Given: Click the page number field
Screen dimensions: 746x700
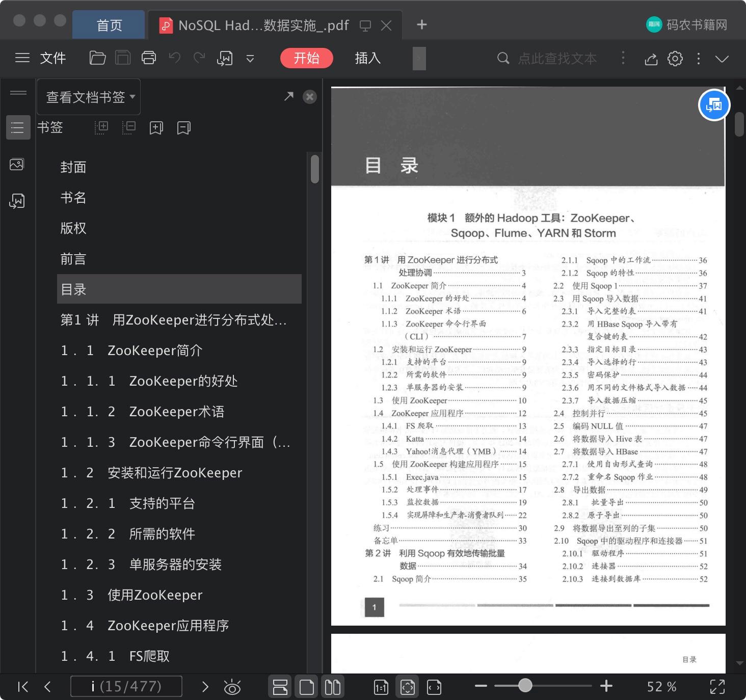Looking at the screenshot, I should pos(126,686).
